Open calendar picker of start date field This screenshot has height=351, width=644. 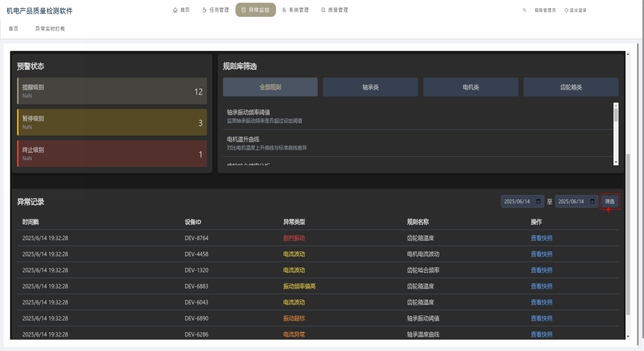click(538, 202)
